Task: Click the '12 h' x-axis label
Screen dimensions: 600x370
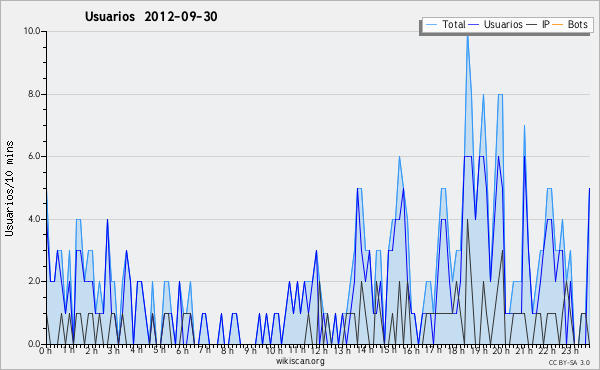Action: tap(319, 351)
